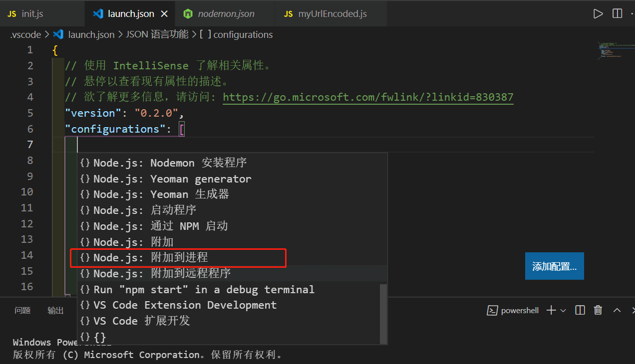Choose VS Code 扩展开发 suggestion
The width and height of the screenshot is (635, 364).
point(229,321)
